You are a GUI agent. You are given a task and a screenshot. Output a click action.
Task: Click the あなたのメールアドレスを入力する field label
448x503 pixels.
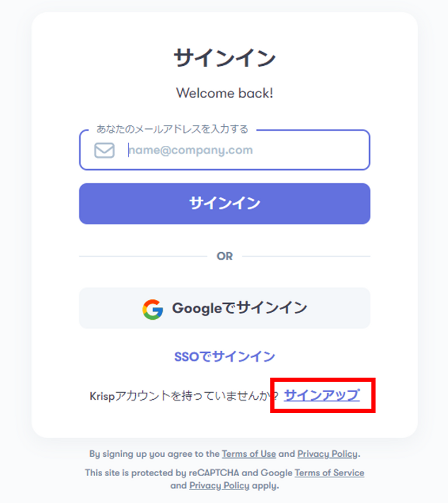pos(173,129)
